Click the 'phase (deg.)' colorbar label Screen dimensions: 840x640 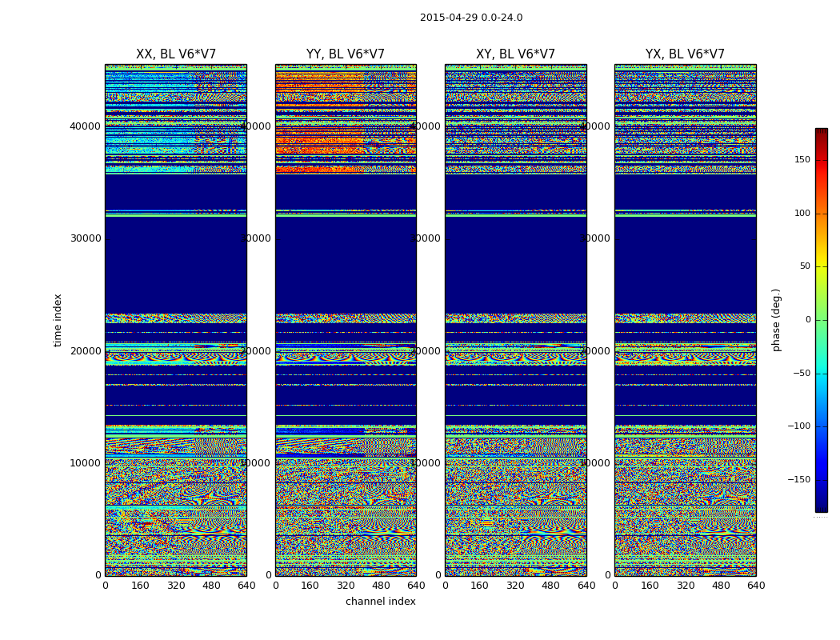[x=776, y=320]
